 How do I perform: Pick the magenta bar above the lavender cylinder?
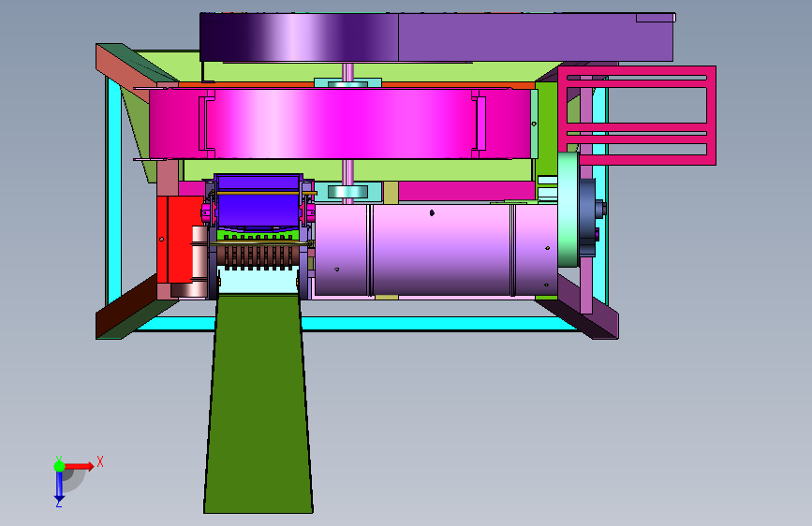click(x=466, y=191)
